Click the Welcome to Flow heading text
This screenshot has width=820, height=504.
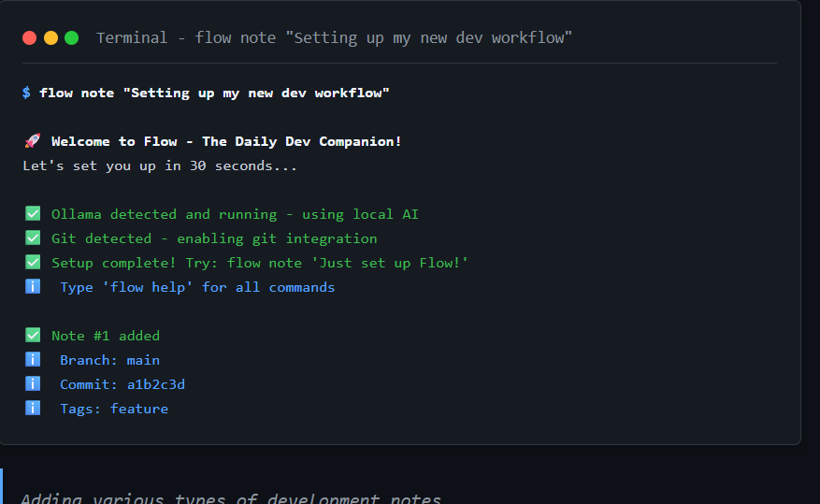[x=226, y=141]
